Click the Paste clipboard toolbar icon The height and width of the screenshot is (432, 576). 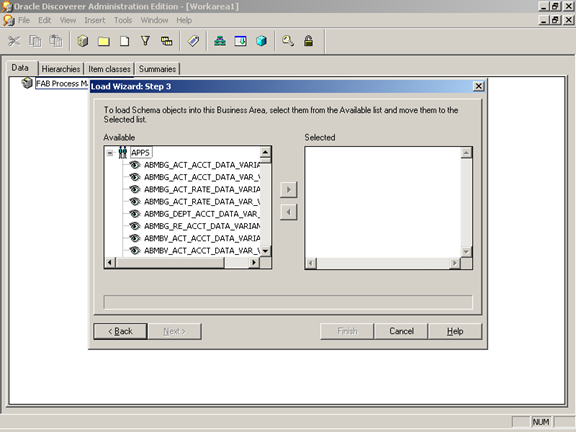pos(56,41)
